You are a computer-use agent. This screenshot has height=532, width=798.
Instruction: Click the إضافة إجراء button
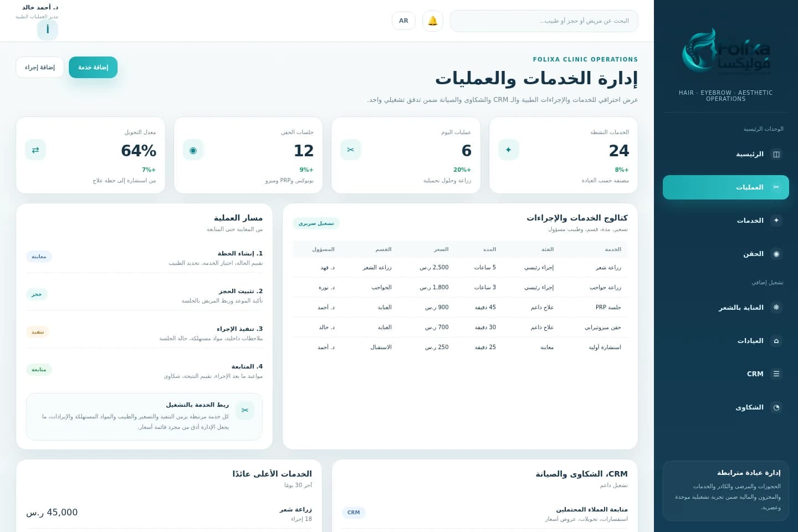tap(40, 67)
